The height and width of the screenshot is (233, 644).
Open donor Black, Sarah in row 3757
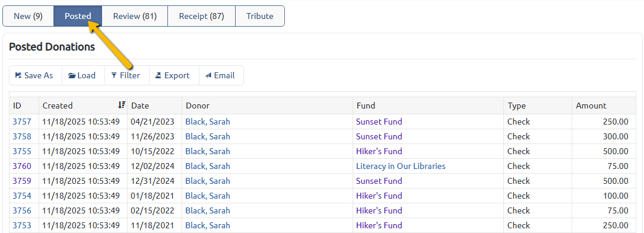click(x=208, y=122)
